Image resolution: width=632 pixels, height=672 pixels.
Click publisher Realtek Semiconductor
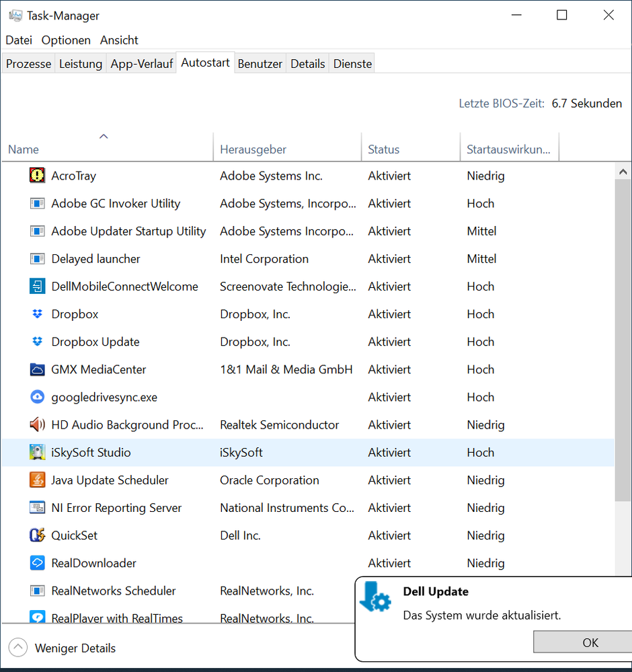click(x=280, y=424)
